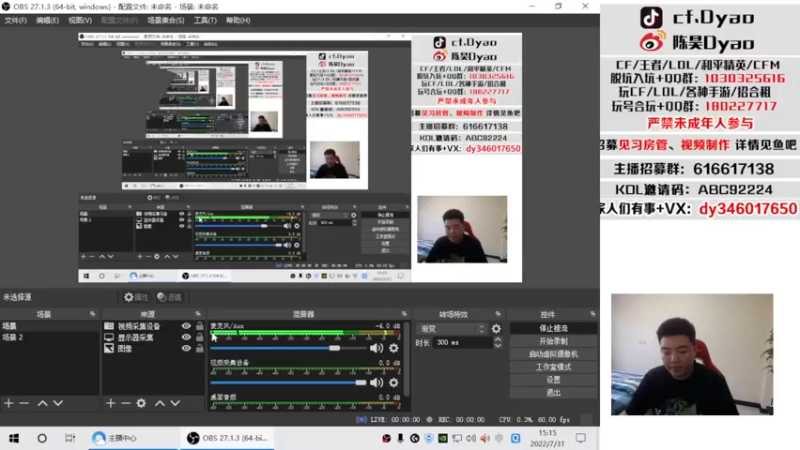Open Cortana search circle on the taskbar
Viewport: 800px width, 450px height.
point(42,438)
